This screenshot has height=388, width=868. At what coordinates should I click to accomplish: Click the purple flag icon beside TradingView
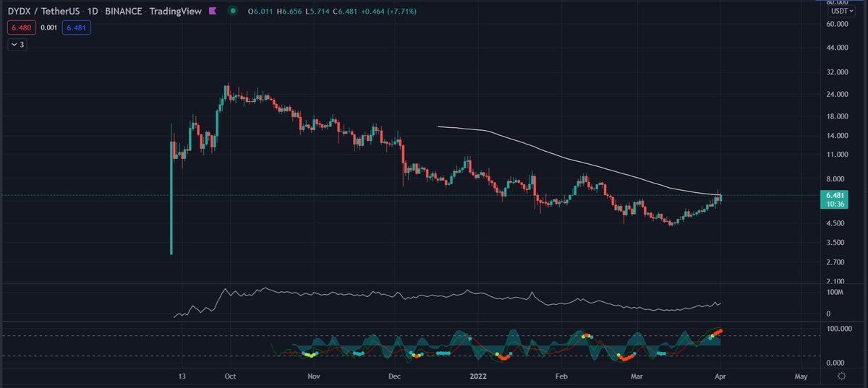coord(213,12)
